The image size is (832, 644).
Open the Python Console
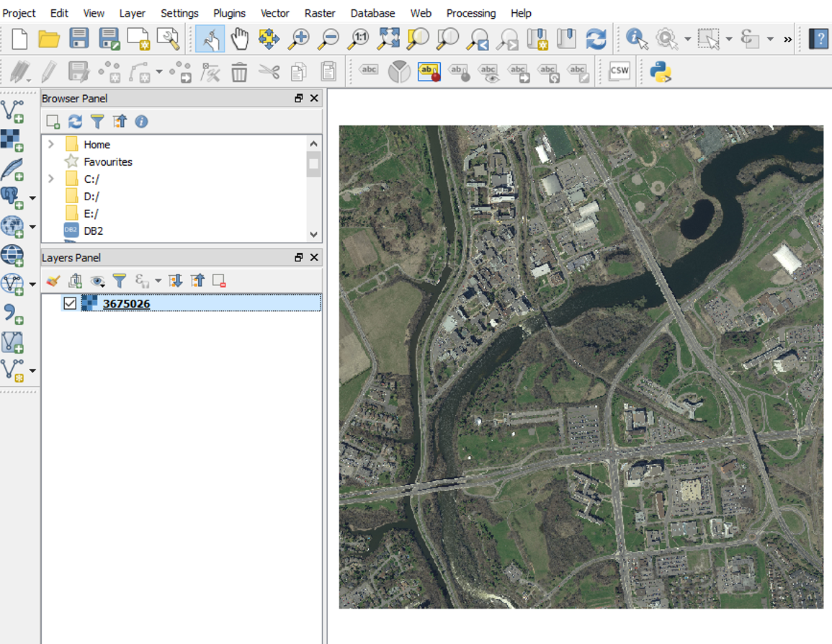661,71
